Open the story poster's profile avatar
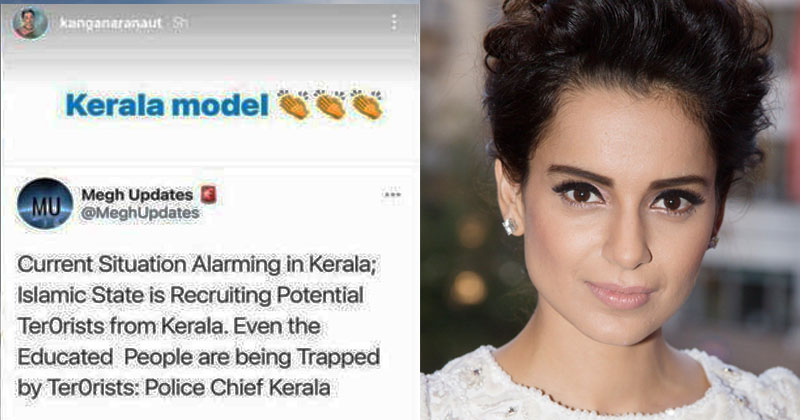This screenshot has width=800, height=420. (31, 23)
